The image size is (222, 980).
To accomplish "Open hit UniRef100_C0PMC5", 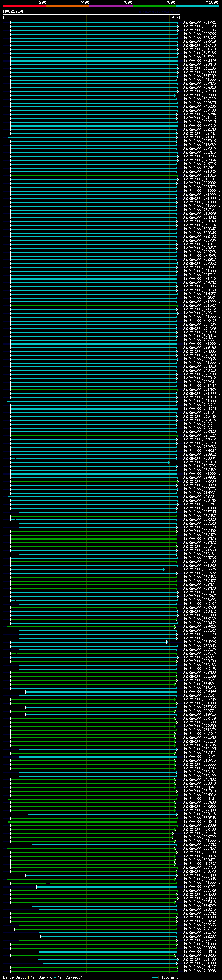I will pos(199,84).
